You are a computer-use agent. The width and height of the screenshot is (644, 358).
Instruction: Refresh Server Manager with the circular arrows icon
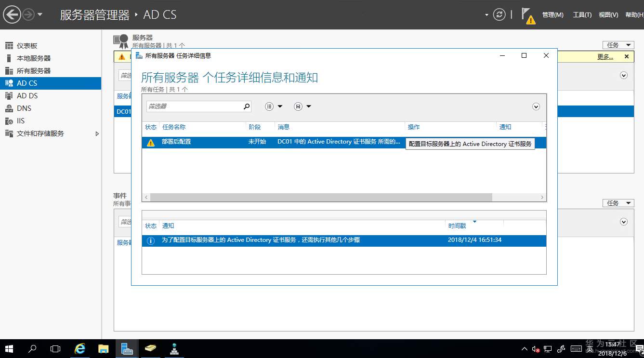point(499,14)
